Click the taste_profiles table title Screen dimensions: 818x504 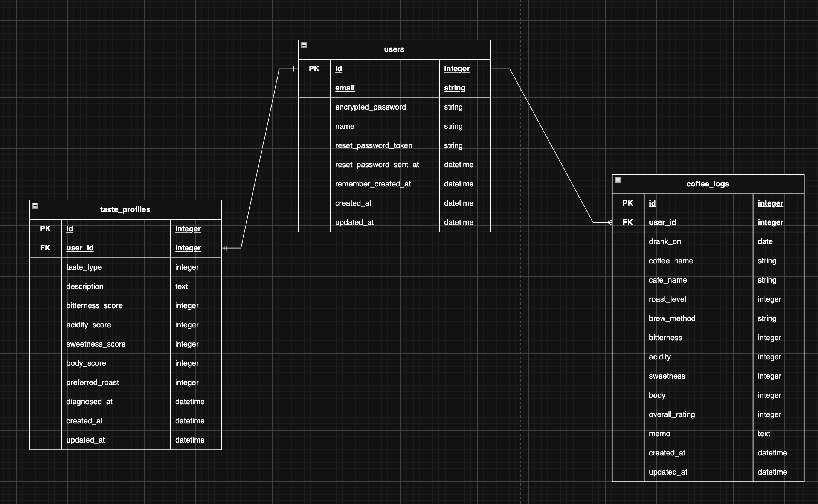tap(125, 210)
